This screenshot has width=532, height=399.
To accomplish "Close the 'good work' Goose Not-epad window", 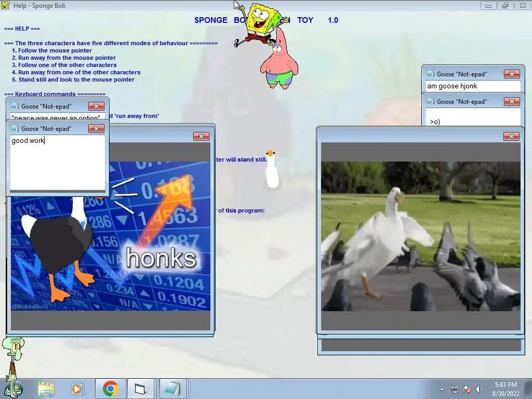I will pyautogui.click(x=96, y=129).
